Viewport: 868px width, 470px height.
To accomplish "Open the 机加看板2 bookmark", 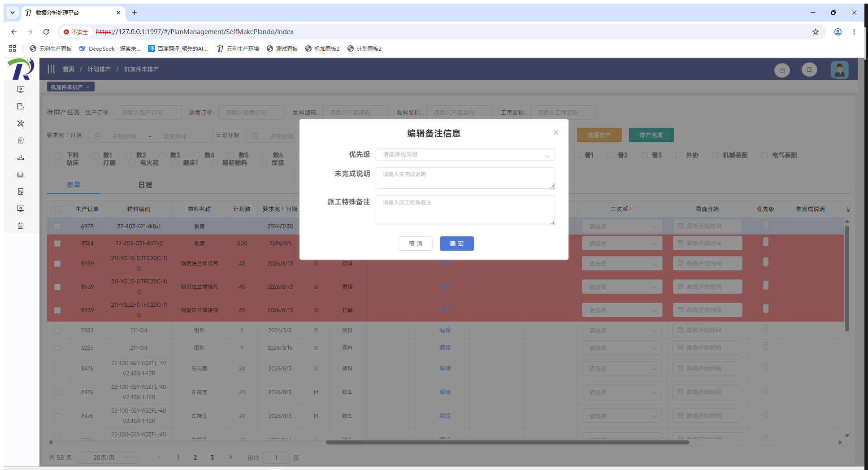I will [x=322, y=48].
